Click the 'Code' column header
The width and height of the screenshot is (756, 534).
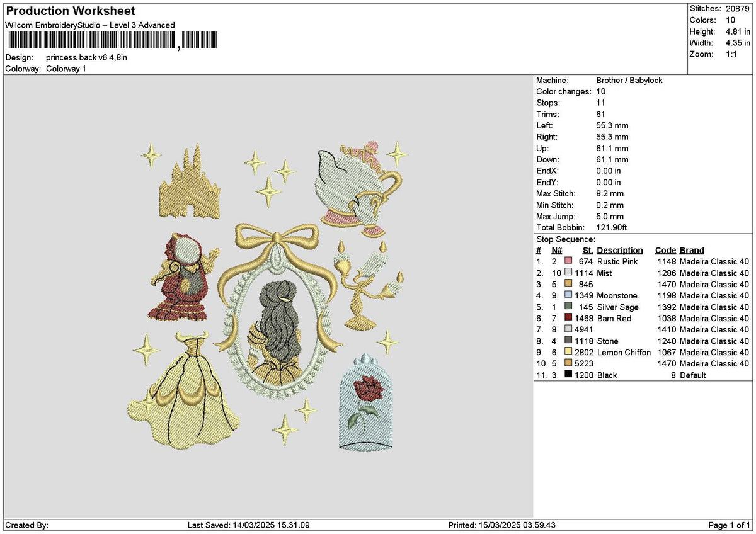(x=665, y=251)
